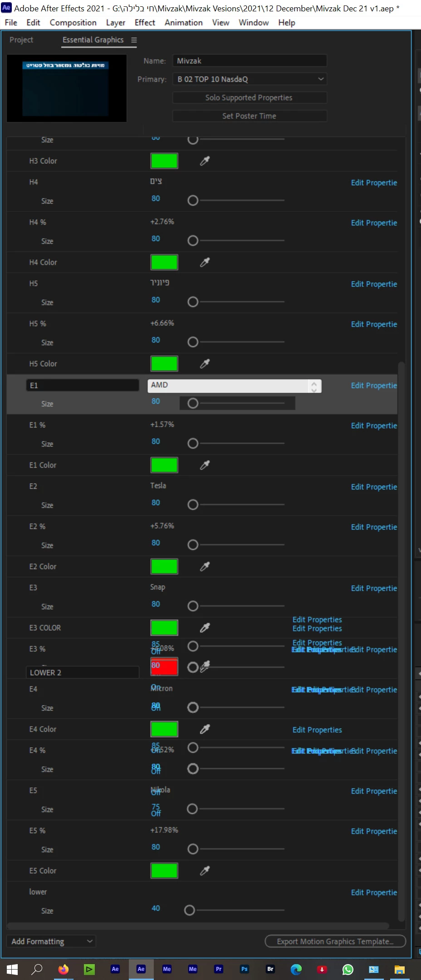Click the AMD text field stepper arrows
The image size is (421, 980).
point(314,386)
